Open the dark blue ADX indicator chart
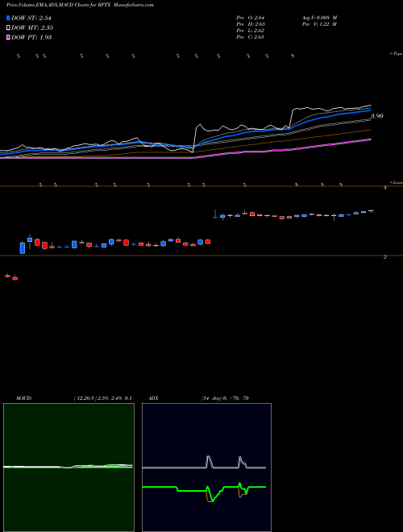Viewport: 403px width, 532px height. click(x=206, y=468)
